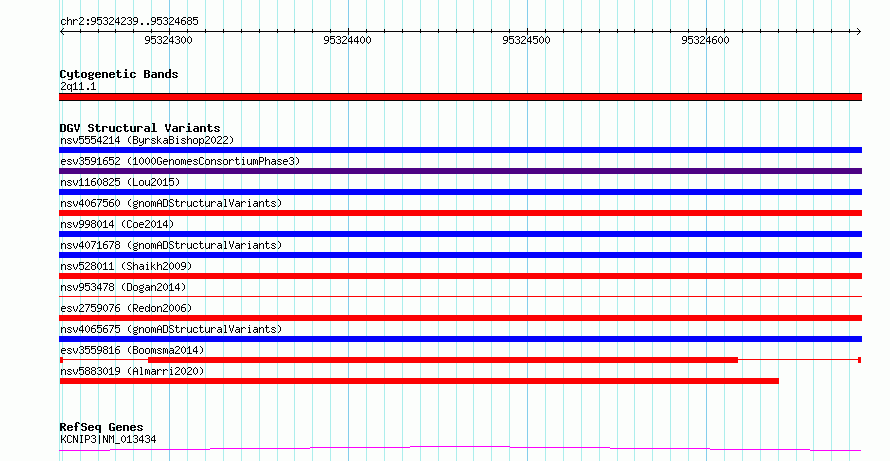Open variant nsv5883019 (Almarri2020) label
This screenshot has width=890, height=461.
(x=132, y=371)
